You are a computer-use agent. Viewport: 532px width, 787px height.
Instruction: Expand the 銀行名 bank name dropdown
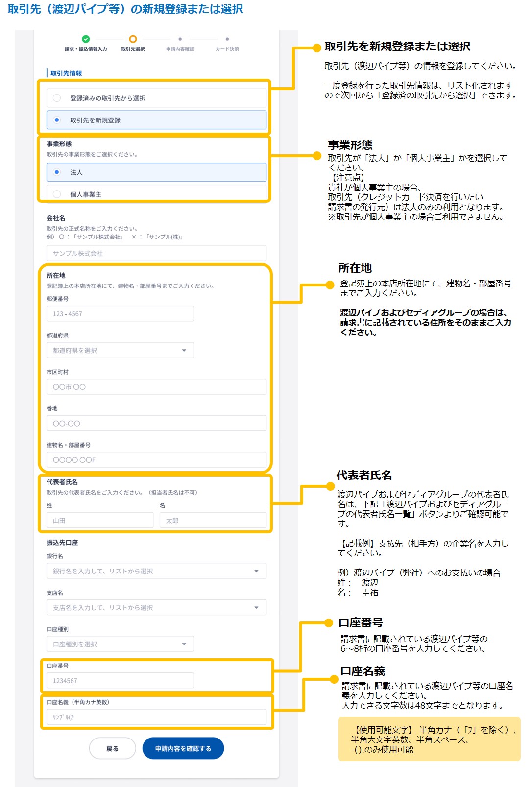pyautogui.click(x=156, y=571)
